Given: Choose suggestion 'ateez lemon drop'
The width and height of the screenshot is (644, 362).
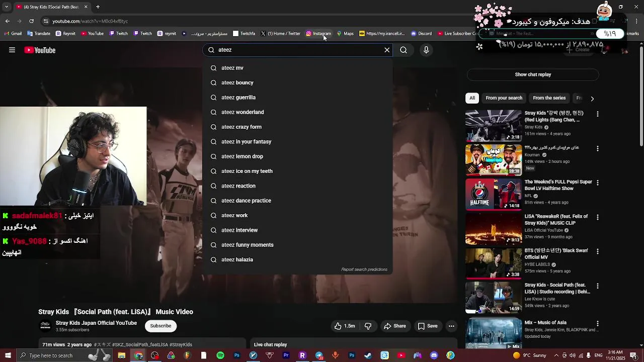Looking at the screenshot, I should click(297, 156).
